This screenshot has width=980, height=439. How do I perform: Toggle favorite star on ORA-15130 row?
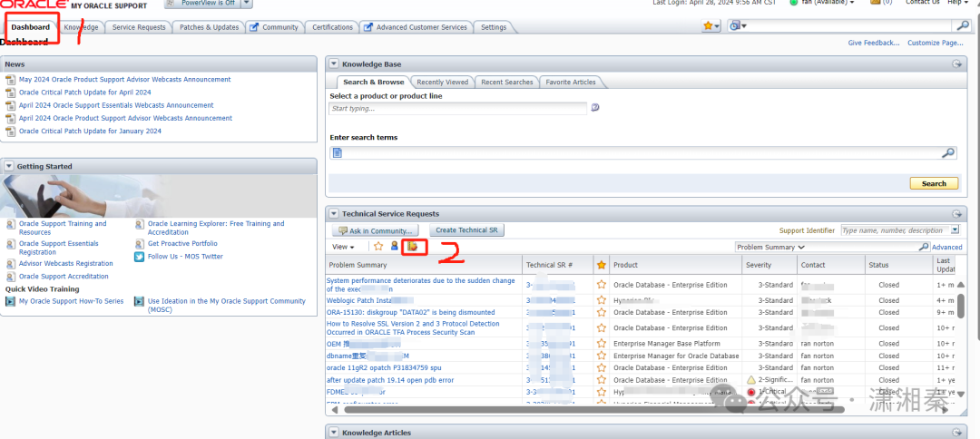coord(602,312)
